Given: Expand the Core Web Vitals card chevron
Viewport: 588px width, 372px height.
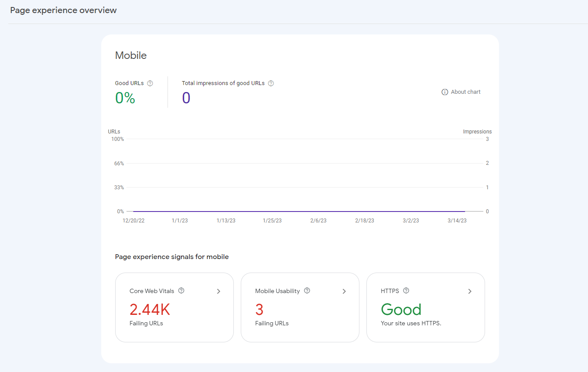Looking at the screenshot, I should click(x=219, y=291).
